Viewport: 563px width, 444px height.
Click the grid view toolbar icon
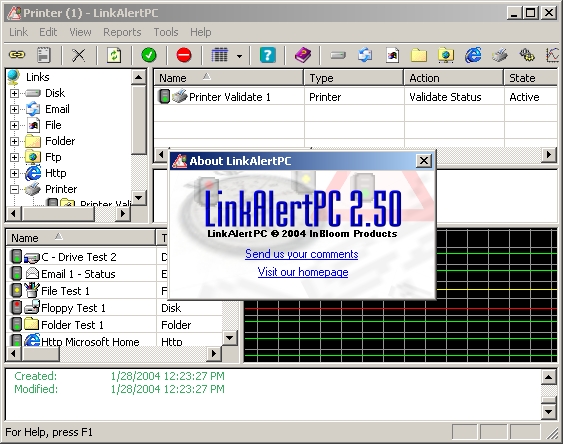219,55
